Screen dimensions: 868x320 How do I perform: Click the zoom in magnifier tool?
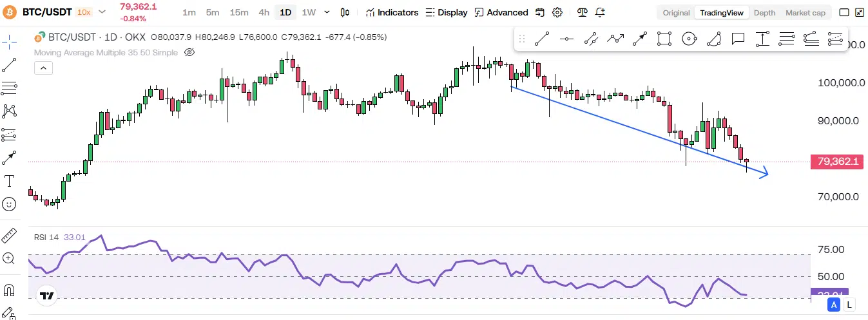10,259
